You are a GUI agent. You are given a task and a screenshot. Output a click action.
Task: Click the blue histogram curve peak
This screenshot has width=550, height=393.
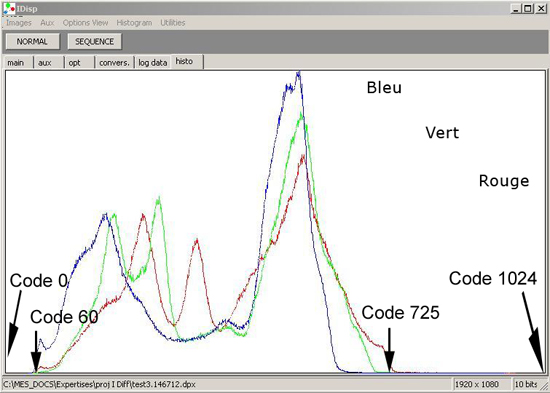pos(299,73)
